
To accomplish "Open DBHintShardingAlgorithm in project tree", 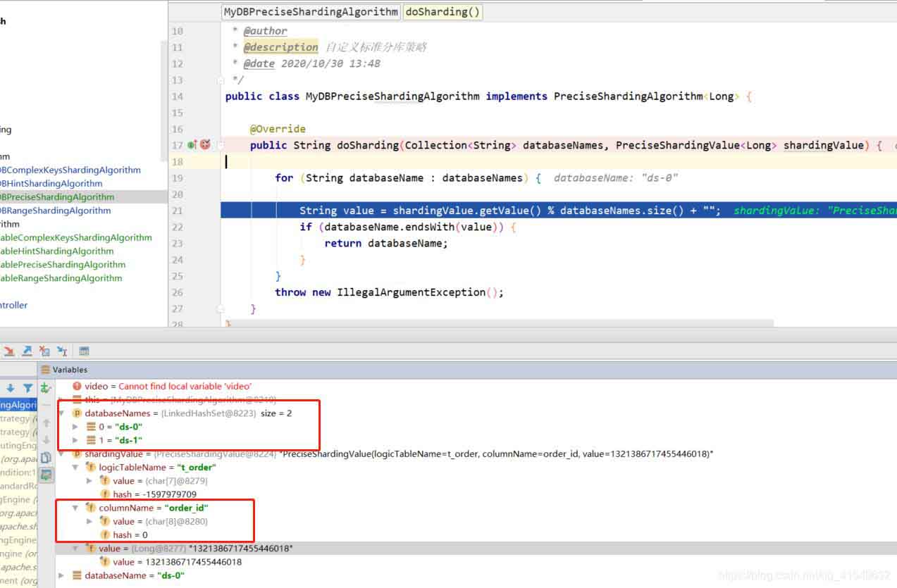I will coord(51,183).
